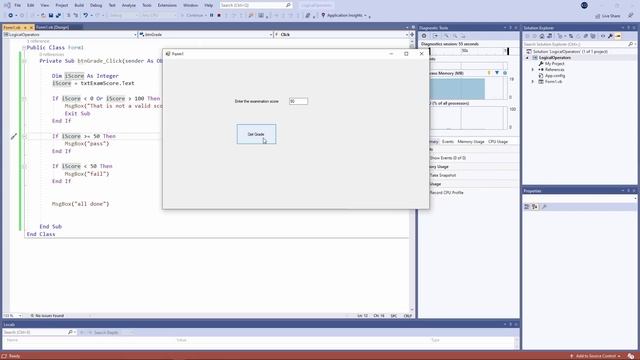Click the Solution Explorer Preview Selected Items icon

tap(618, 36)
